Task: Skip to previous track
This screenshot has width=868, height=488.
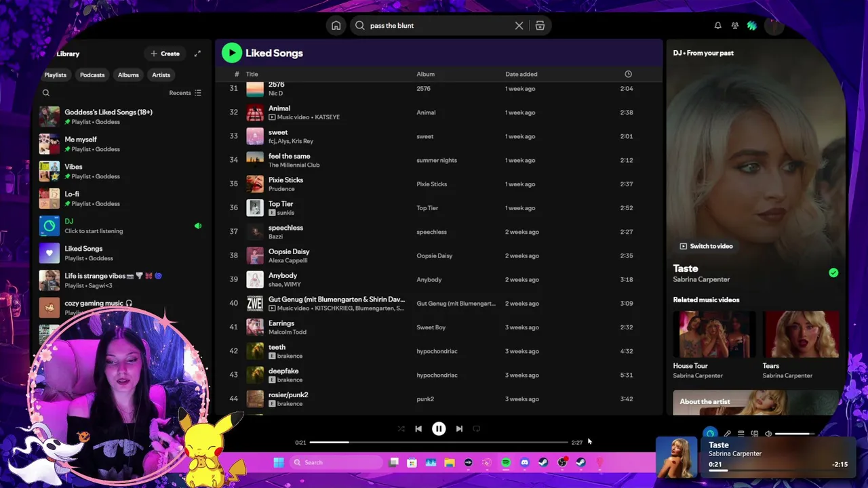Action: click(x=418, y=428)
